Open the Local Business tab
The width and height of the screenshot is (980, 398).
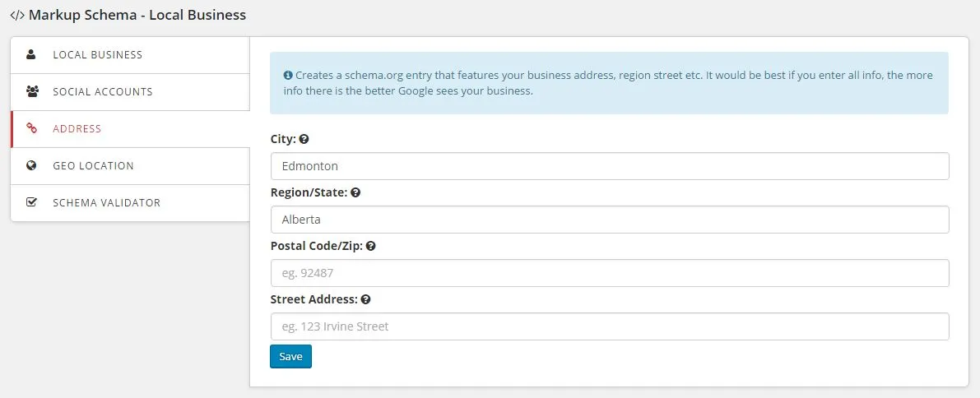(x=130, y=55)
